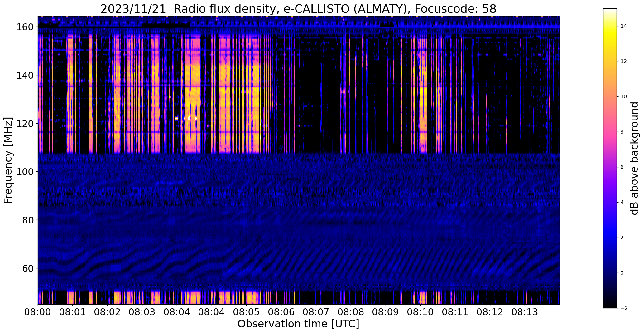
Task: Pick the 4 tick on the colorbar
Action: coord(622,203)
